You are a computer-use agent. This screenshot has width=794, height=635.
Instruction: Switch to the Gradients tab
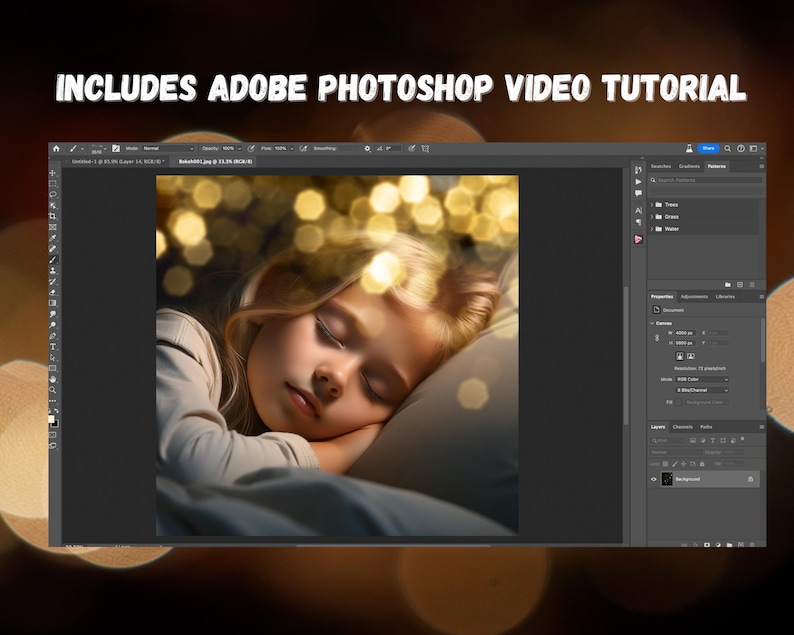[689, 166]
